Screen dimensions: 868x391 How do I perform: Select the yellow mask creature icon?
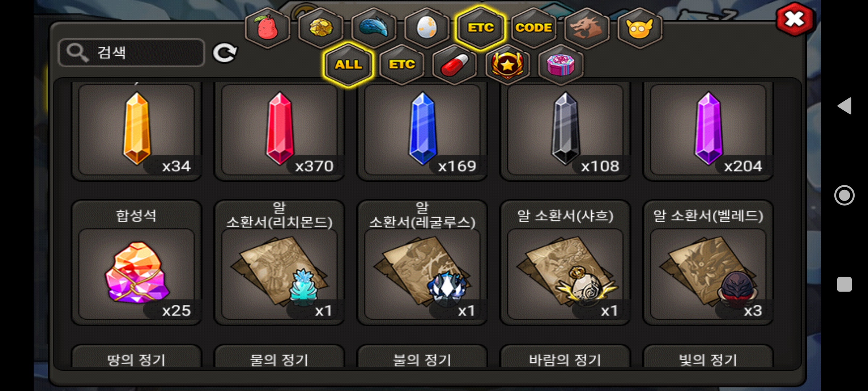pyautogui.click(x=640, y=28)
